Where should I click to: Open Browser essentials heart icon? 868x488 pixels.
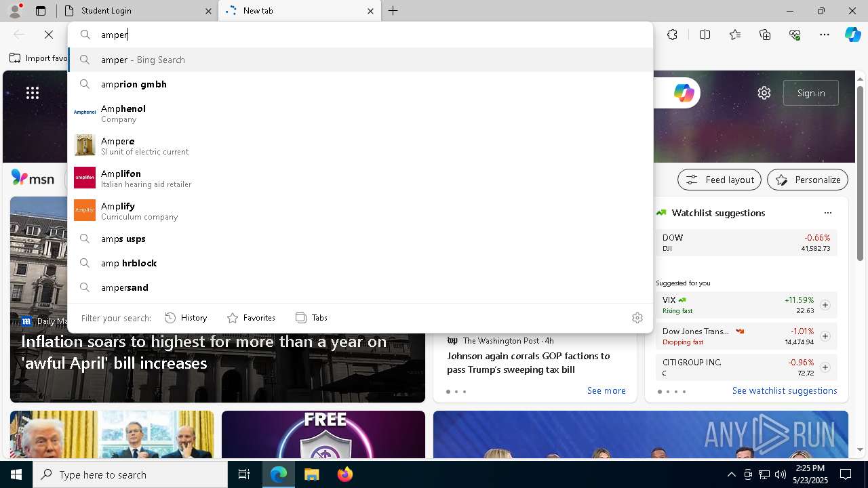coord(795,35)
